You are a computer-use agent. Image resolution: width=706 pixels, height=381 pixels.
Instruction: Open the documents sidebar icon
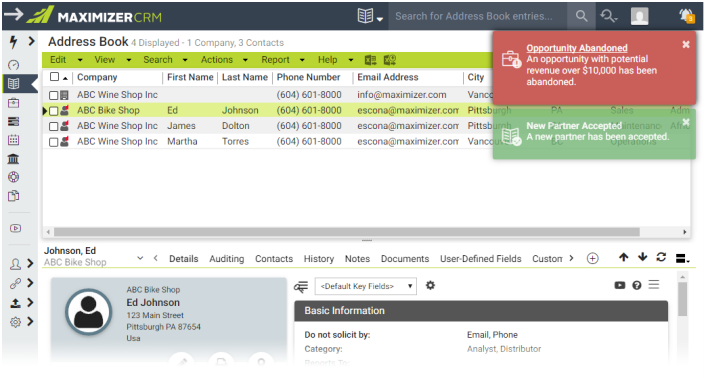coord(14,196)
